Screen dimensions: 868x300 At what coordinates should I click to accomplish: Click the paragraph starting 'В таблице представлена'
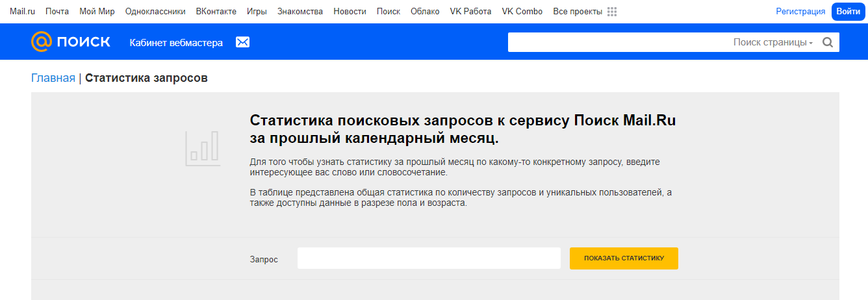461,198
